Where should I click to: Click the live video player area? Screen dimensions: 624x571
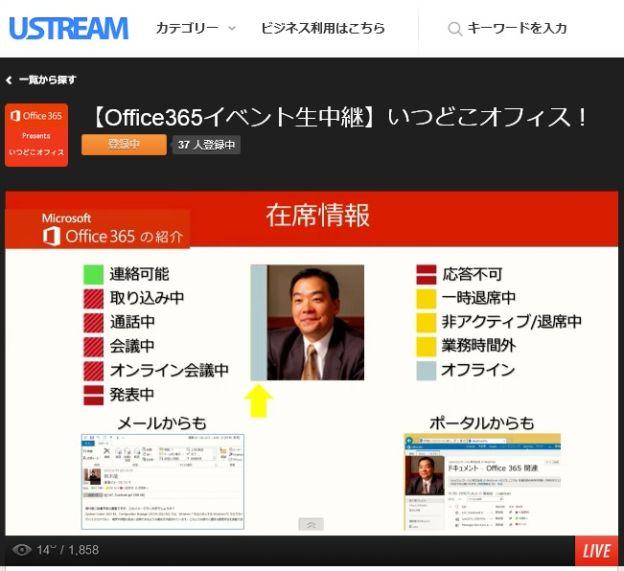pyautogui.click(x=312, y=363)
